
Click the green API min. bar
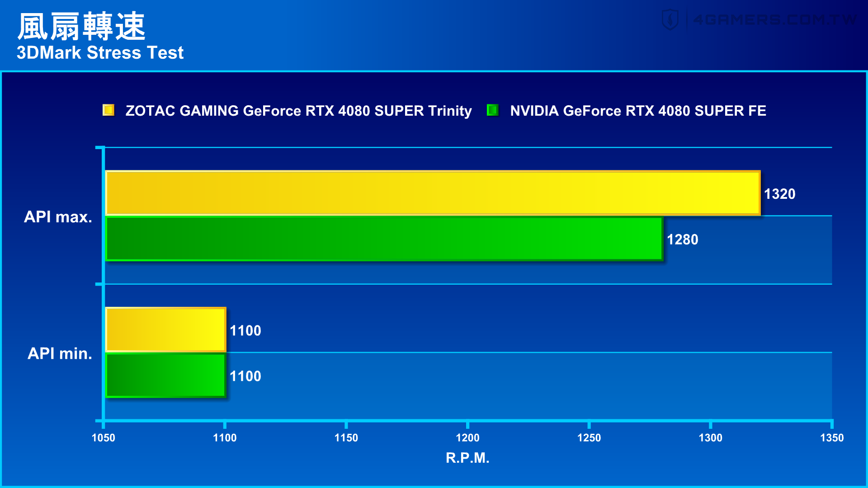[x=165, y=375]
